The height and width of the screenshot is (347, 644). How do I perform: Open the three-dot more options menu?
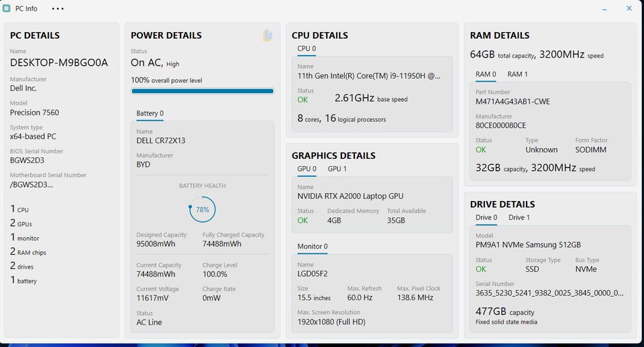(58, 9)
